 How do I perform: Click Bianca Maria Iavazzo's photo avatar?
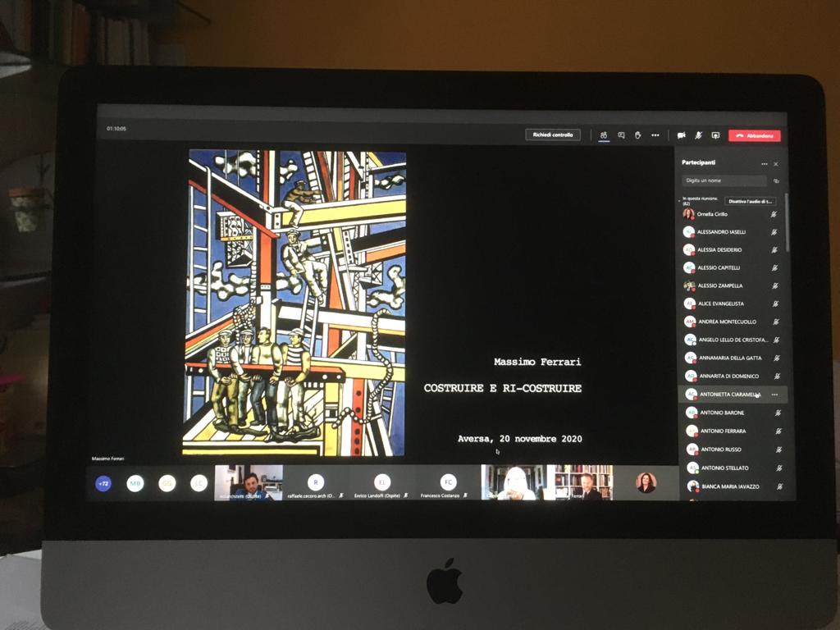[693, 486]
